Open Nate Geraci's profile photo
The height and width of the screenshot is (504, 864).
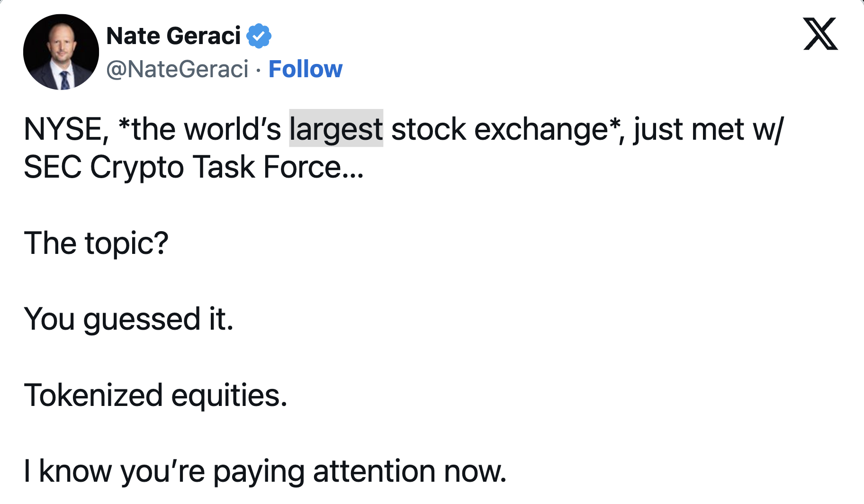click(x=61, y=52)
